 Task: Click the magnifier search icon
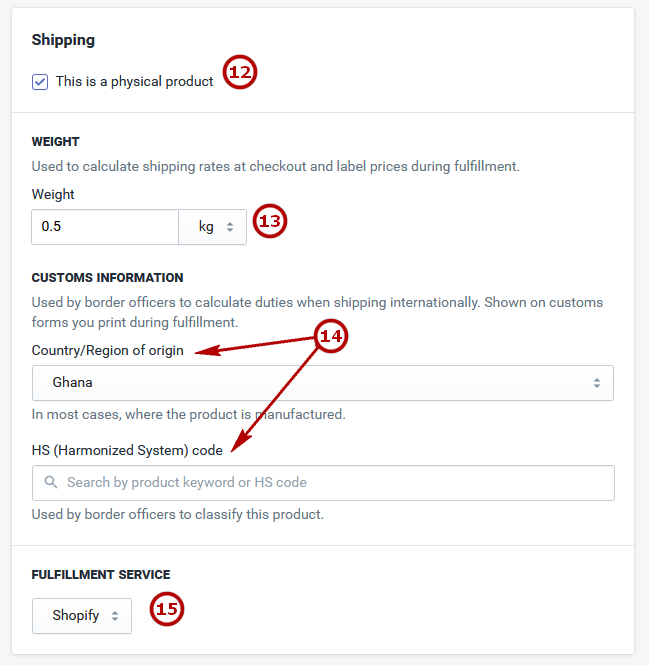click(51, 482)
